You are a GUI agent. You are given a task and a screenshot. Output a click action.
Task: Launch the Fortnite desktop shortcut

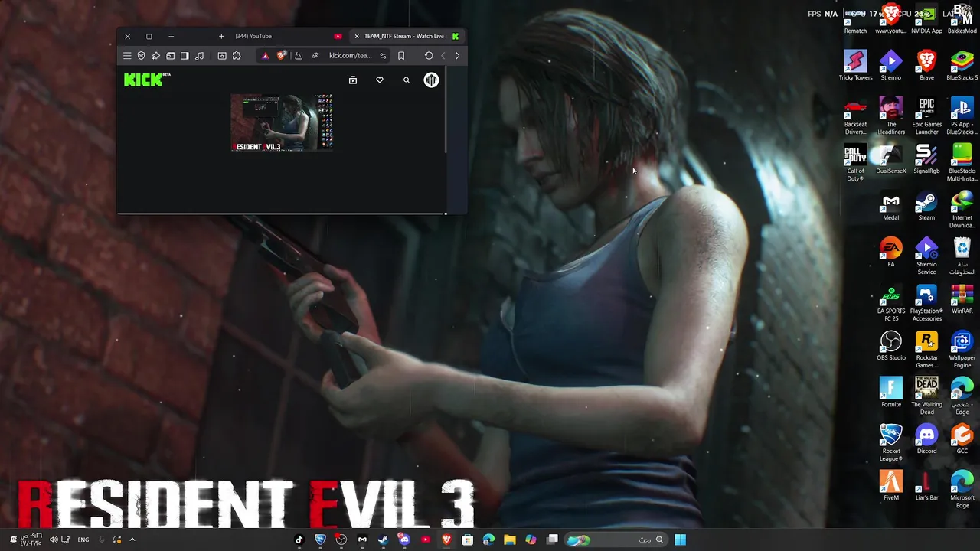(x=891, y=393)
